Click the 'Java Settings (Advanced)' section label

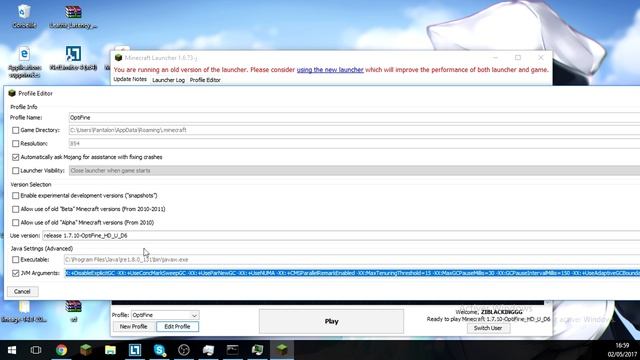point(42,249)
